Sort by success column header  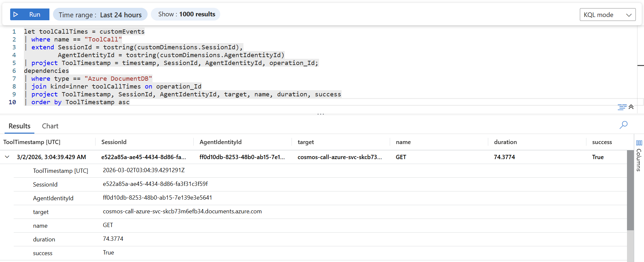[602, 142]
